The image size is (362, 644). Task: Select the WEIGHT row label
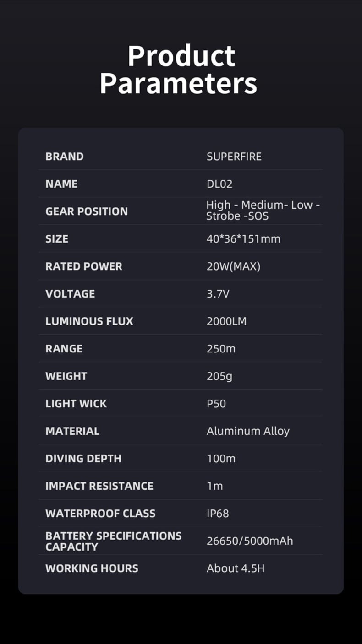(66, 376)
